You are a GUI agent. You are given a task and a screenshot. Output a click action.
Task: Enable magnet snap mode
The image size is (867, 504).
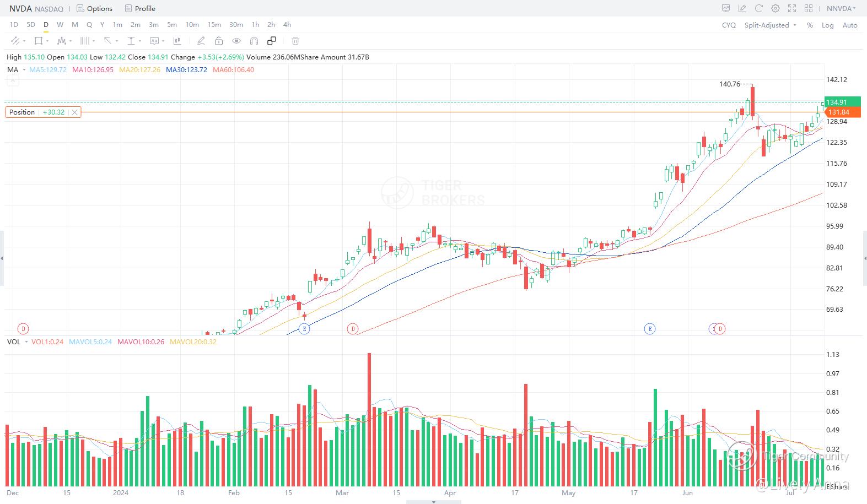254,41
